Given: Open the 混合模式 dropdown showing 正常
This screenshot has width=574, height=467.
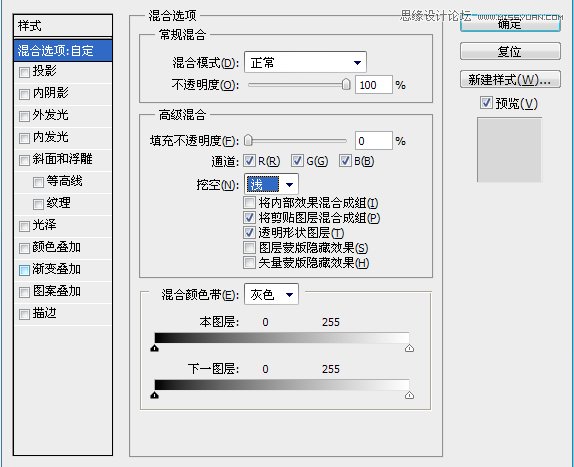Looking at the screenshot, I should pos(305,62).
